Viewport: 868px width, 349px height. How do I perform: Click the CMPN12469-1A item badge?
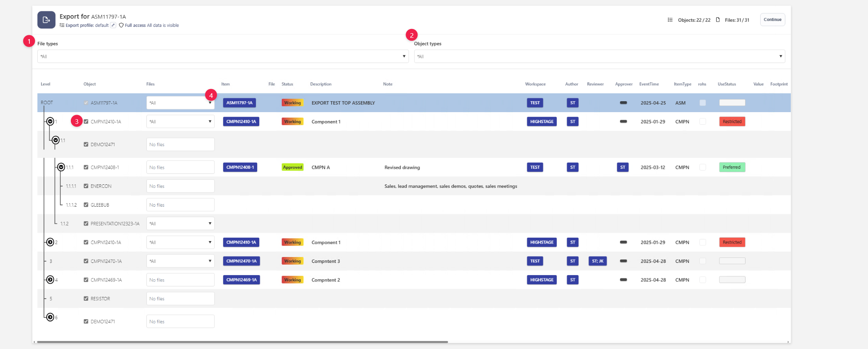(241, 280)
